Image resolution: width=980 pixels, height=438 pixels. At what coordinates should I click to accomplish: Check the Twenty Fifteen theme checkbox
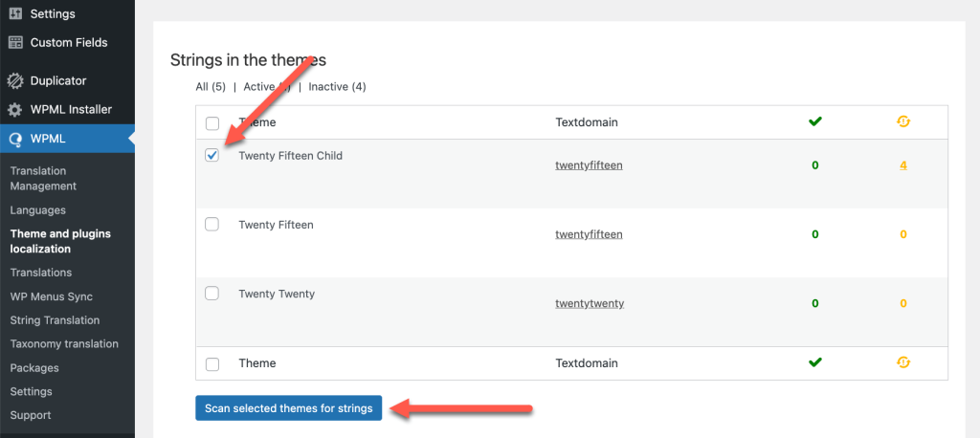pyautogui.click(x=212, y=224)
